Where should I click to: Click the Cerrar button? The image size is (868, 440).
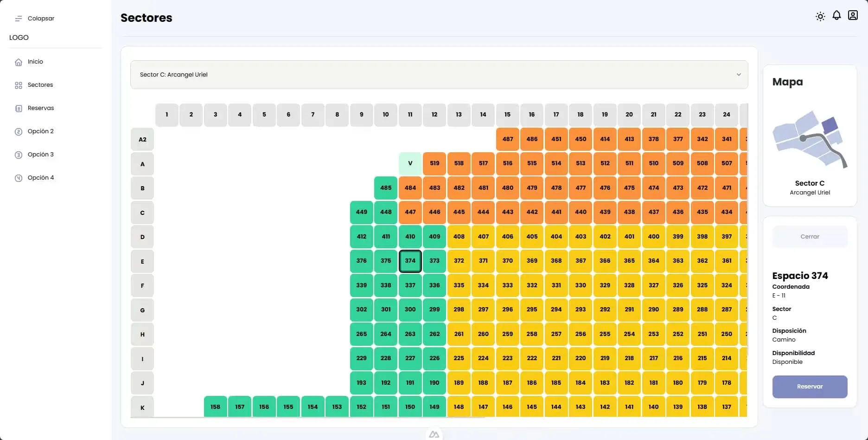(x=810, y=236)
